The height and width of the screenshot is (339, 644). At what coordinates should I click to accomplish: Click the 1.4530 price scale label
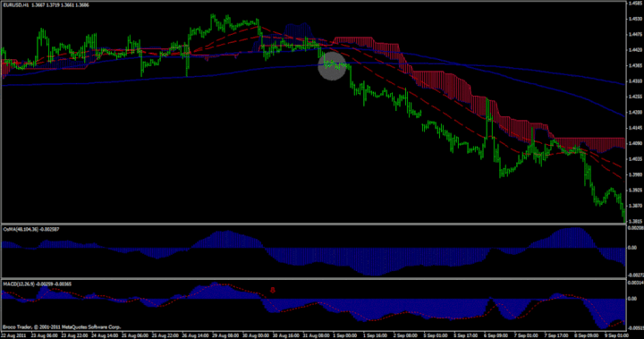point(636,19)
